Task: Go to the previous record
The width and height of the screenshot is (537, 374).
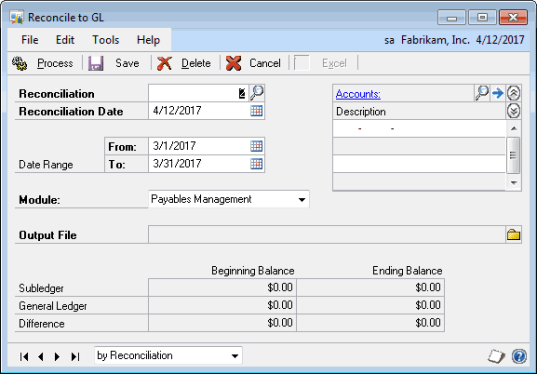Action: coord(41,357)
